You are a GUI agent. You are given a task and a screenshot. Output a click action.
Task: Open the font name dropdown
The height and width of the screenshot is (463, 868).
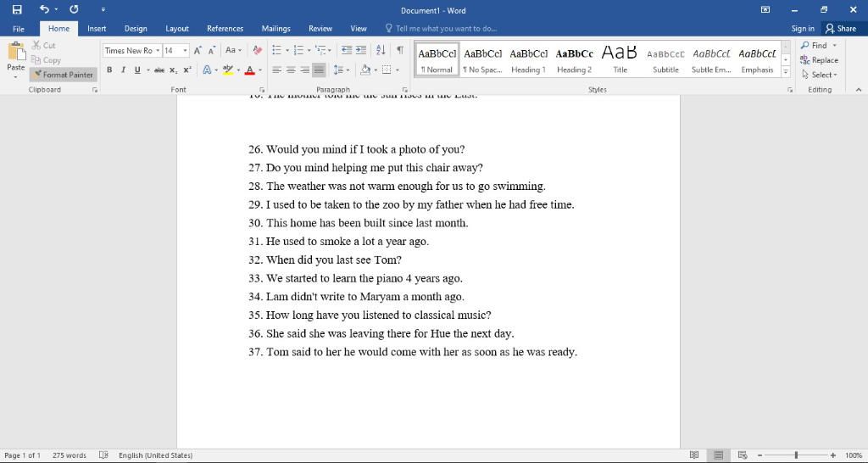point(158,50)
